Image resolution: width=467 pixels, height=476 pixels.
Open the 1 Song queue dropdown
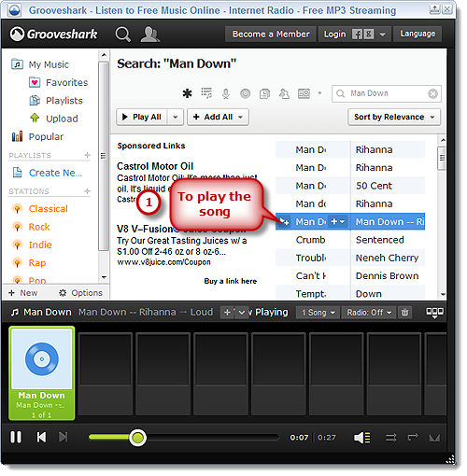[318, 313]
